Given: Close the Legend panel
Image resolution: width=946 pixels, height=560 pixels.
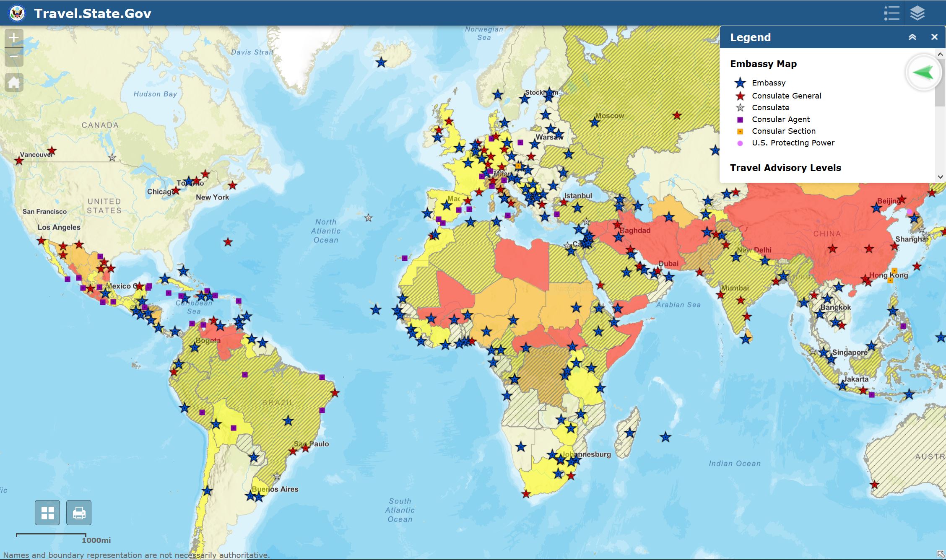Looking at the screenshot, I should tap(934, 37).
